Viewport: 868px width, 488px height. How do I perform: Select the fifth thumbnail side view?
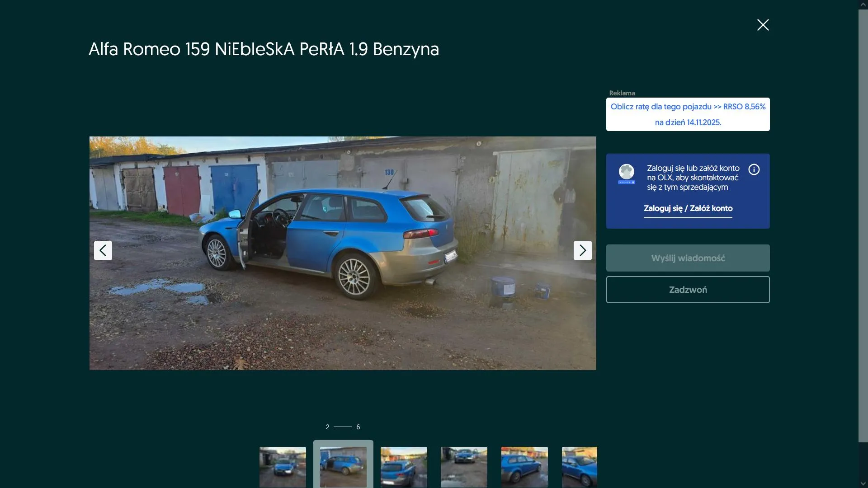pyautogui.click(x=524, y=467)
